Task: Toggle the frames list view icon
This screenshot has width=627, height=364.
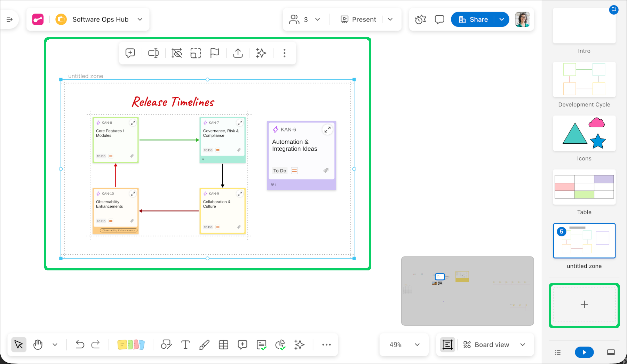Action: [x=558, y=352]
